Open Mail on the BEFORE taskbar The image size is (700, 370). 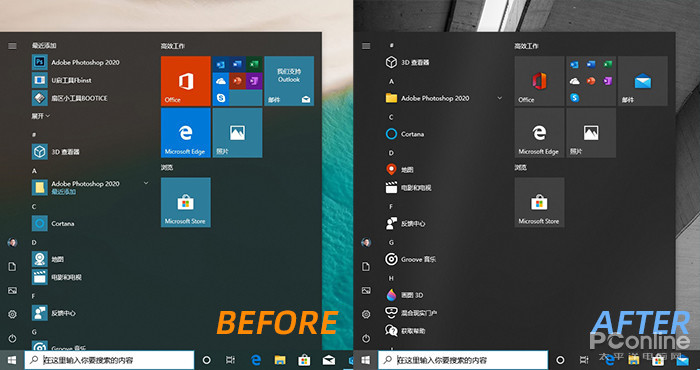[x=329, y=360]
